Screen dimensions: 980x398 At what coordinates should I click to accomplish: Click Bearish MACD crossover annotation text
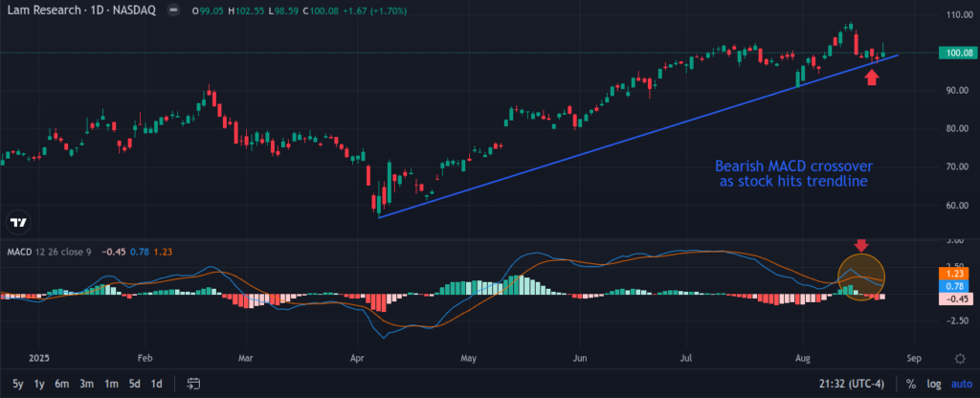click(793, 174)
